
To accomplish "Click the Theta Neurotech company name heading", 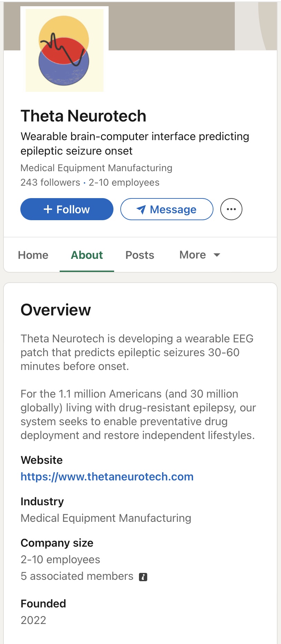I will pyautogui.click(x=83, y=116).
